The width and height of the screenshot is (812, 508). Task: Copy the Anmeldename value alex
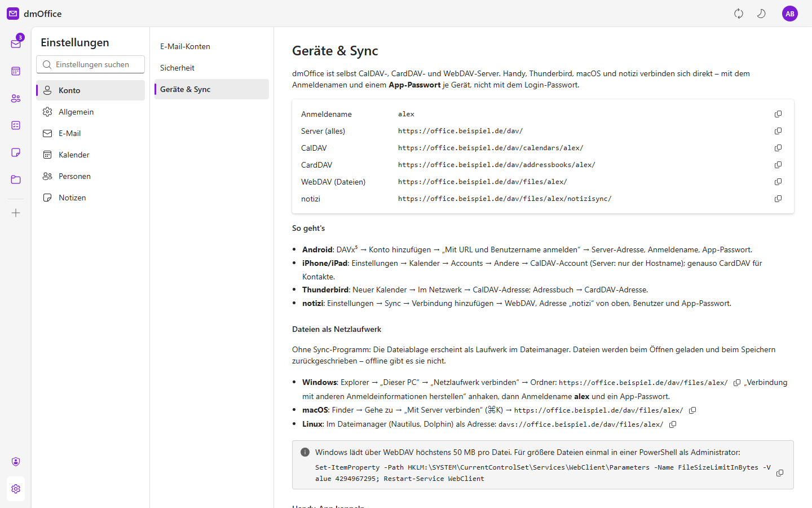[778, 114]
